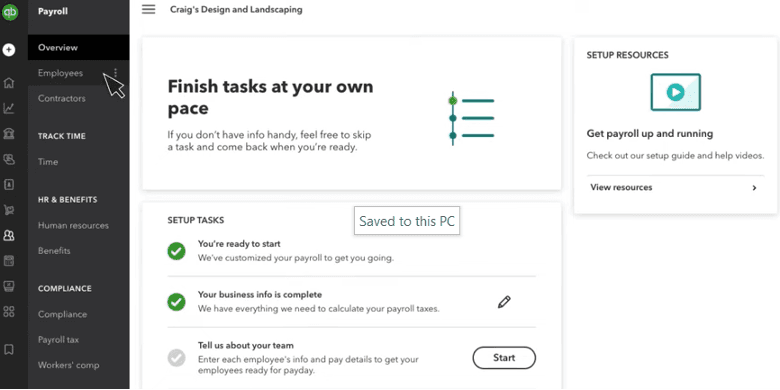Open Workers' comp in the sidebar
The width and height of the screenshot is (780, 390).
69,365
